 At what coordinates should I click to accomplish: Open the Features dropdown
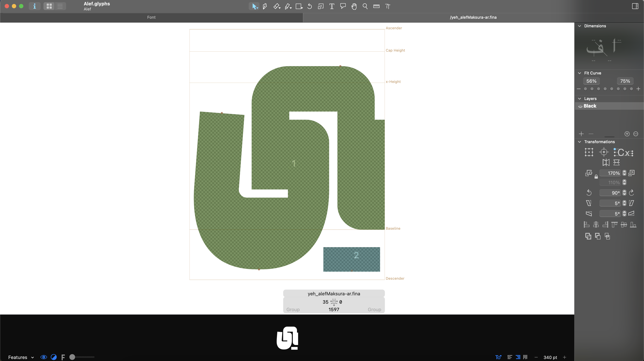pos(21,357)
